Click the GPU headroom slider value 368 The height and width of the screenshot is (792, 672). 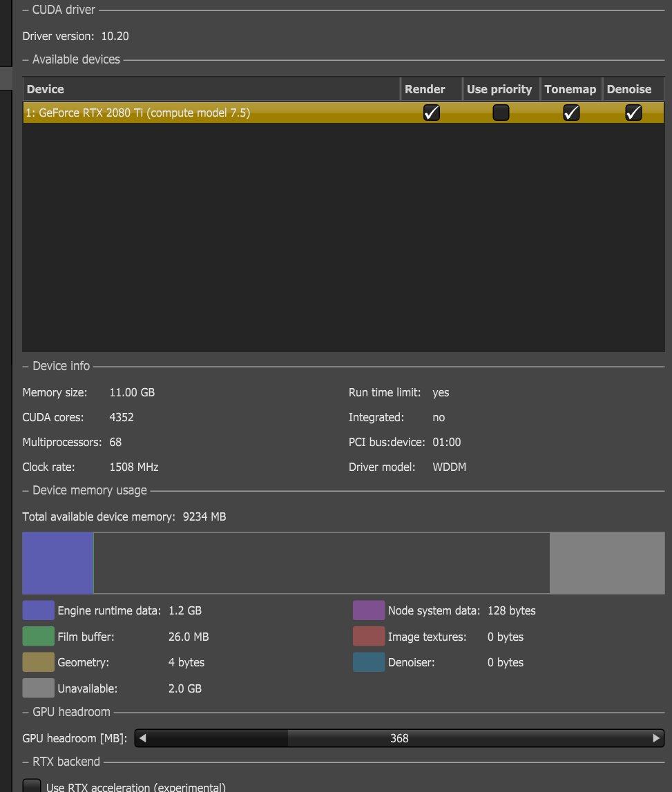point(399,738)
